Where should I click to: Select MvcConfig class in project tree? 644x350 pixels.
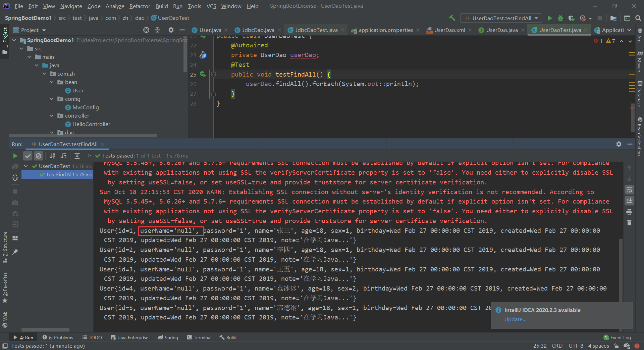[x=86, y=107]
